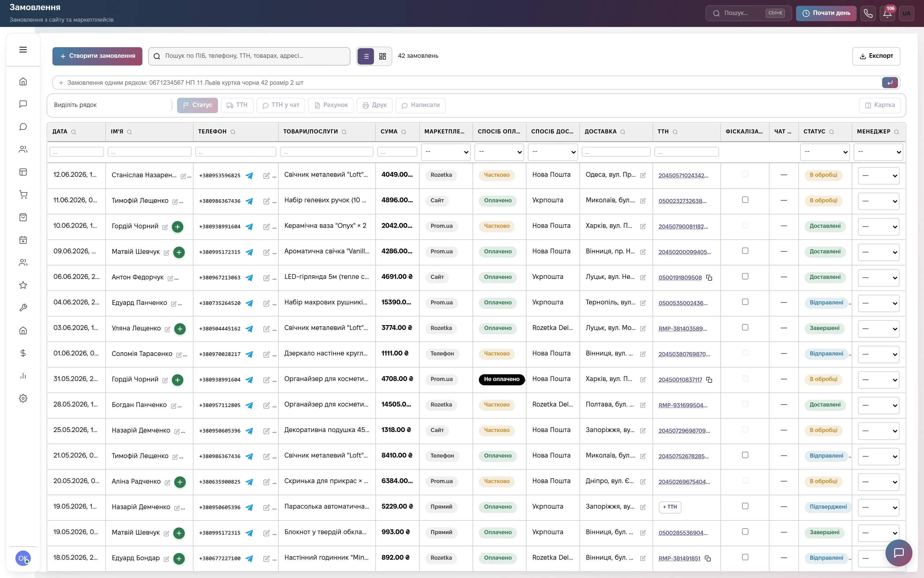Tick fiscalization checkbox for Антон Федорчук row

point(745,276)
